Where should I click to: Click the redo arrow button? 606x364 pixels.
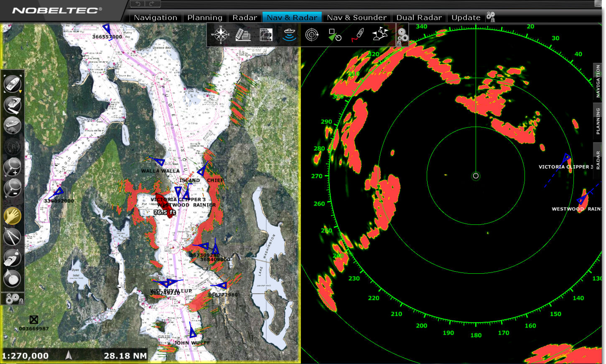[x=153, y=4]
